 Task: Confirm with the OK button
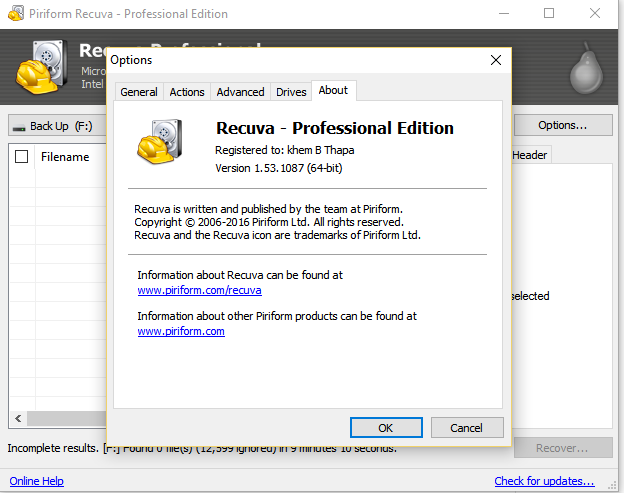coord(386,428)
